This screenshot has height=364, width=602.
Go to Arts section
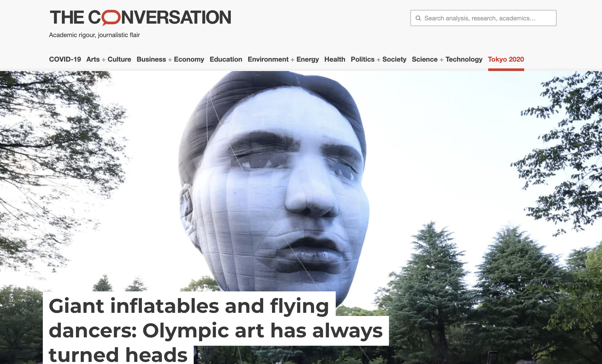93,59
